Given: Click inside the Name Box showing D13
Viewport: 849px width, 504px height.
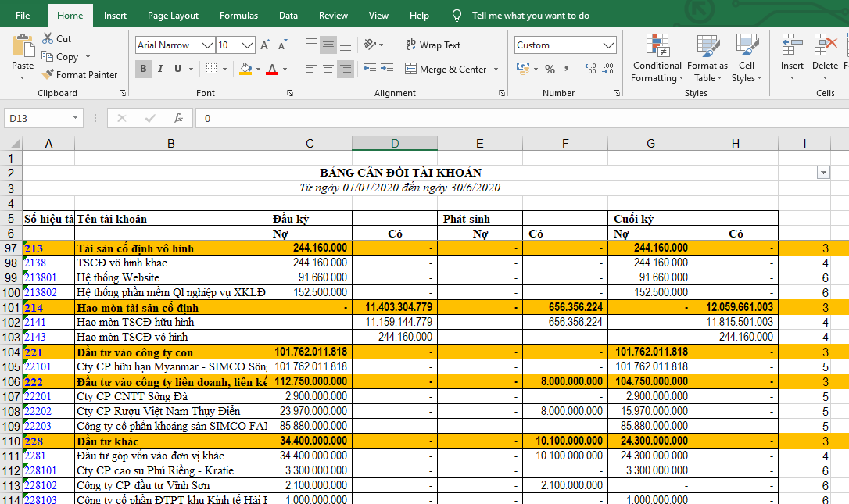Looking at the screenshot, I should [36, 118].
